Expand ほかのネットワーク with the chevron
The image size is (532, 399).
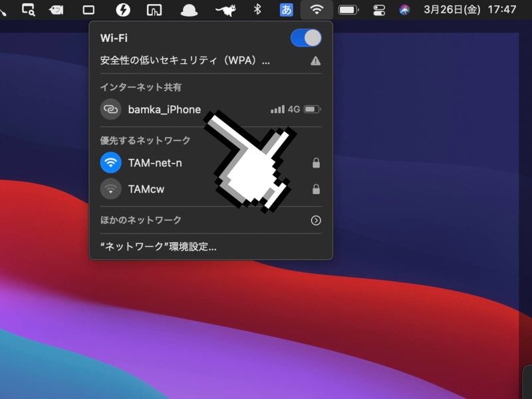(315, 220)
